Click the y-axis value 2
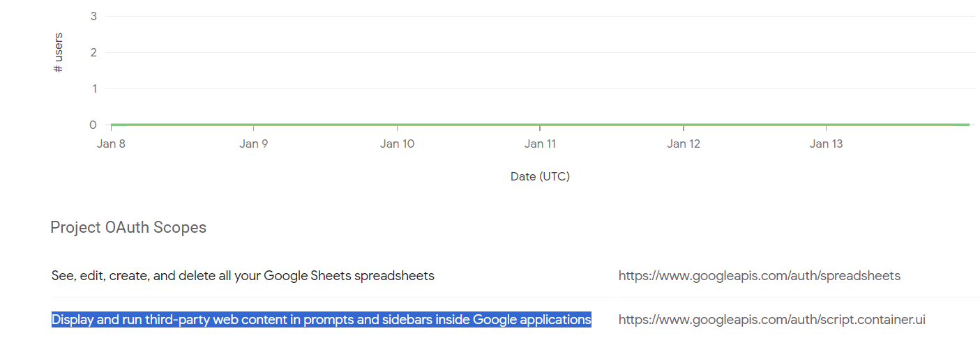980x347 pixels. tap(93, 52)
